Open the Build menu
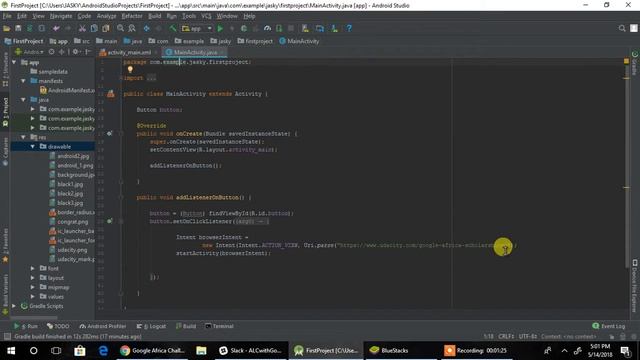Image resolution: width=640 pixels, height=360 pixels. coord(154,16)
